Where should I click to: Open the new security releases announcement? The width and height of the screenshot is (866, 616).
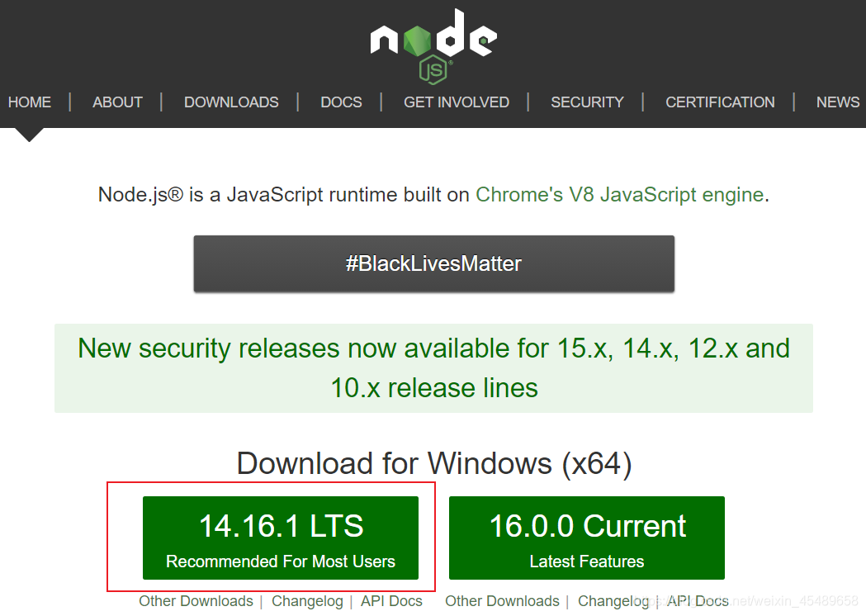(x=433, y=368)
